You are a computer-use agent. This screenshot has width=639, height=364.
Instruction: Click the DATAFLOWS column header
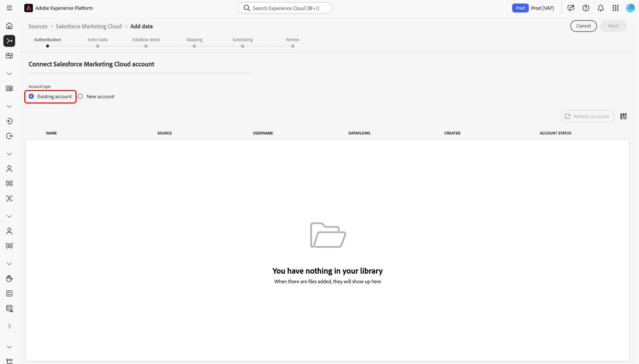(359, 133)
